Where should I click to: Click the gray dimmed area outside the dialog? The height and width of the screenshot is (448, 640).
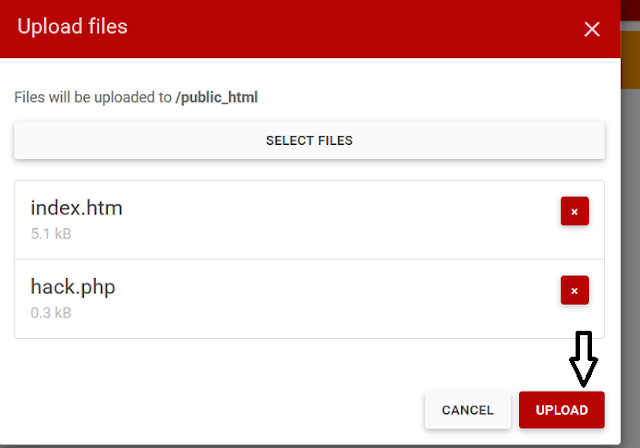click(x=631, y=265)
